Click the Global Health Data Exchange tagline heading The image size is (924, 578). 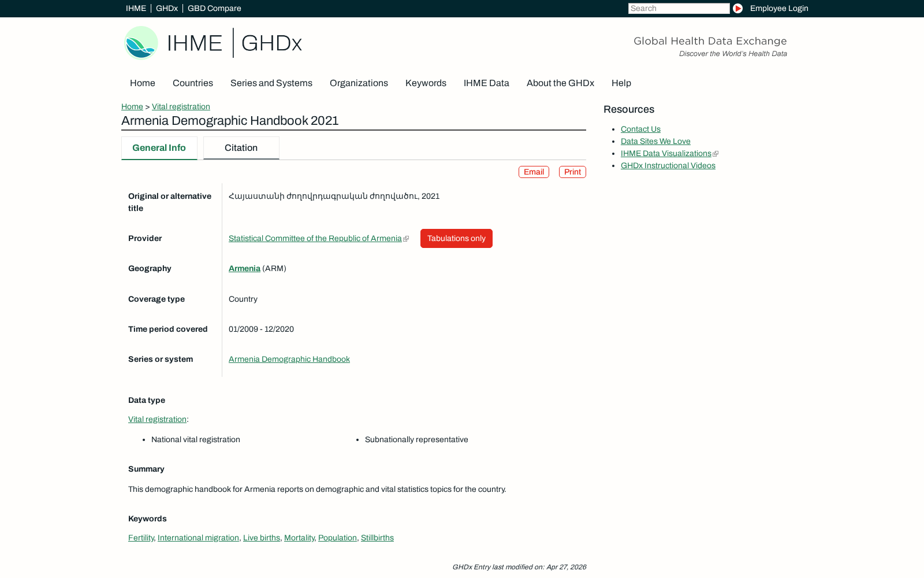[x=710, y=40]
